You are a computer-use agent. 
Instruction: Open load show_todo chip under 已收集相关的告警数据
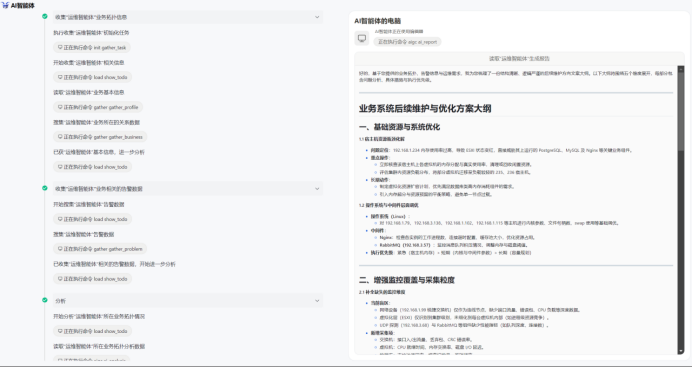(92, 279)
